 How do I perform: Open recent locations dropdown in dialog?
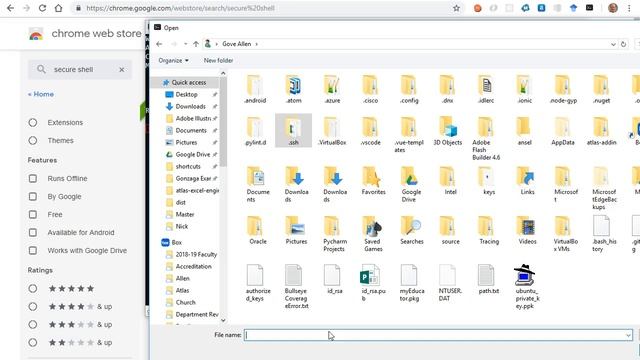[186, 44]
